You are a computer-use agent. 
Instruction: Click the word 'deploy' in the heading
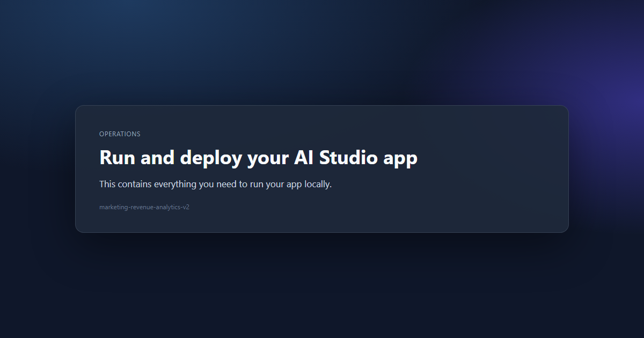(210, 158)
